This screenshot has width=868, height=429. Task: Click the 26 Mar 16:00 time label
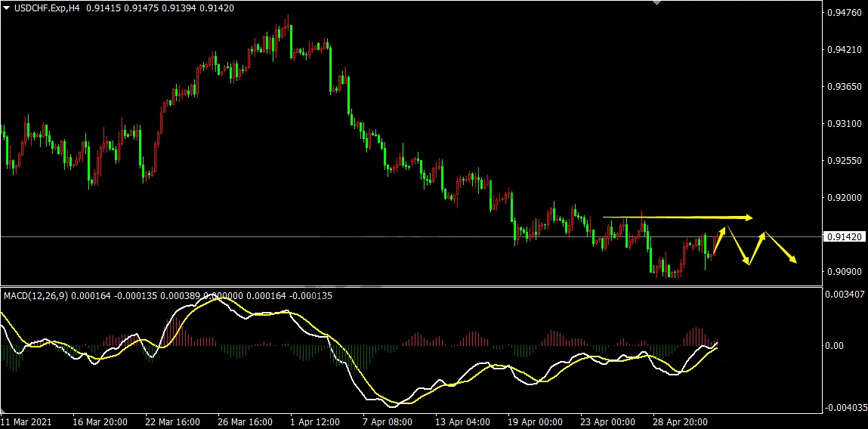[246, 421]
